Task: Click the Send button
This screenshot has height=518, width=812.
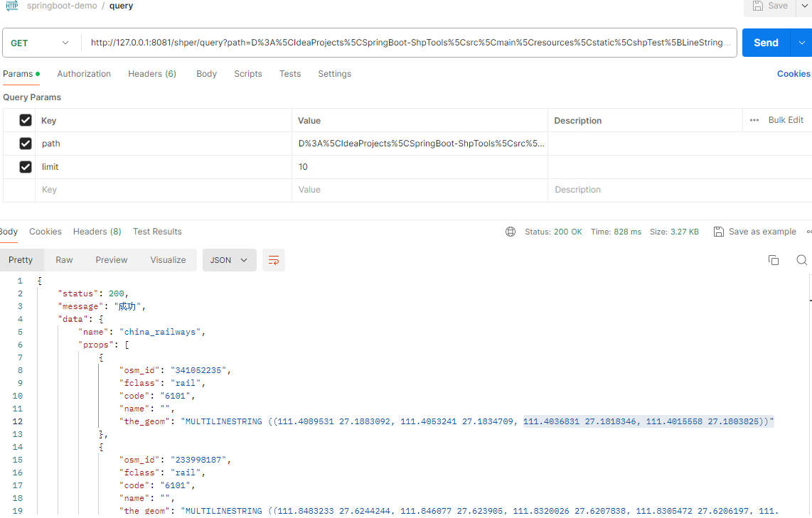Action: pos(766,43)
